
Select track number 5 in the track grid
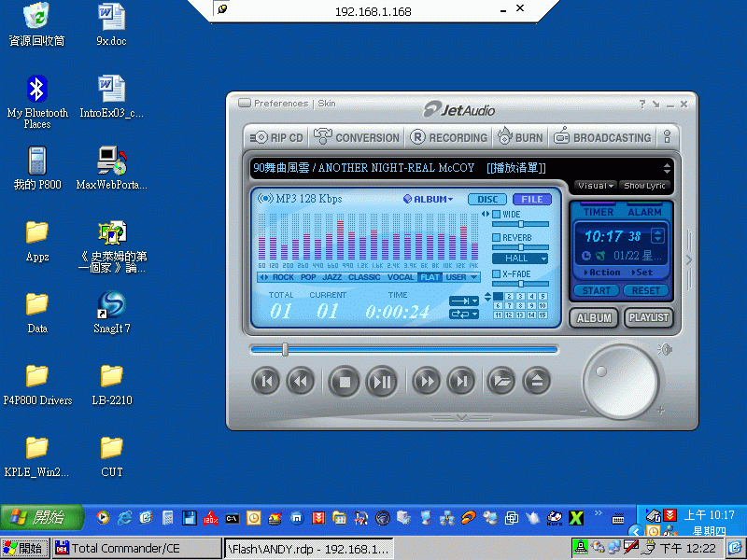[543, 296]
